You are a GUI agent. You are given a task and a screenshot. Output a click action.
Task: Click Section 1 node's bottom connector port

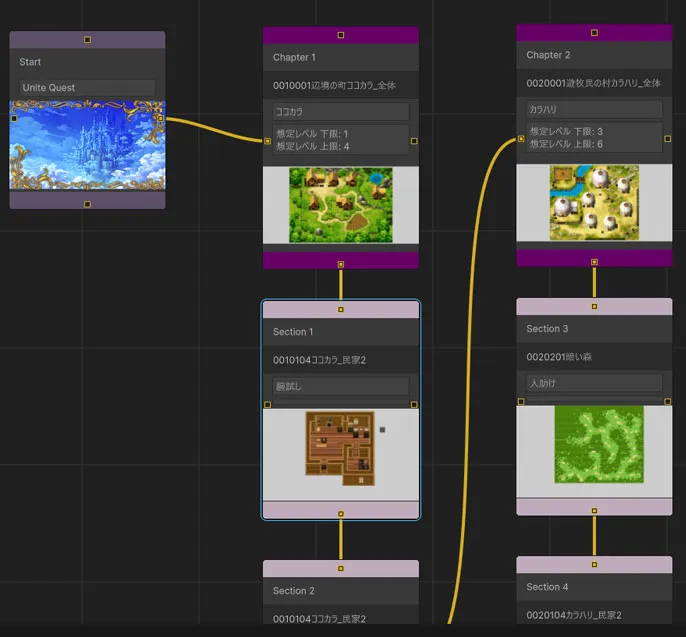(x=341, y=514)
